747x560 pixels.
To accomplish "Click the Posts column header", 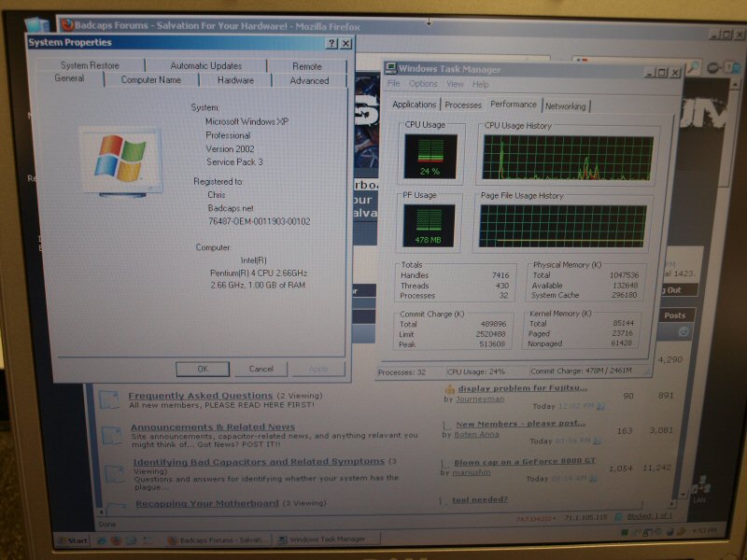I will (x=674, y=315).
